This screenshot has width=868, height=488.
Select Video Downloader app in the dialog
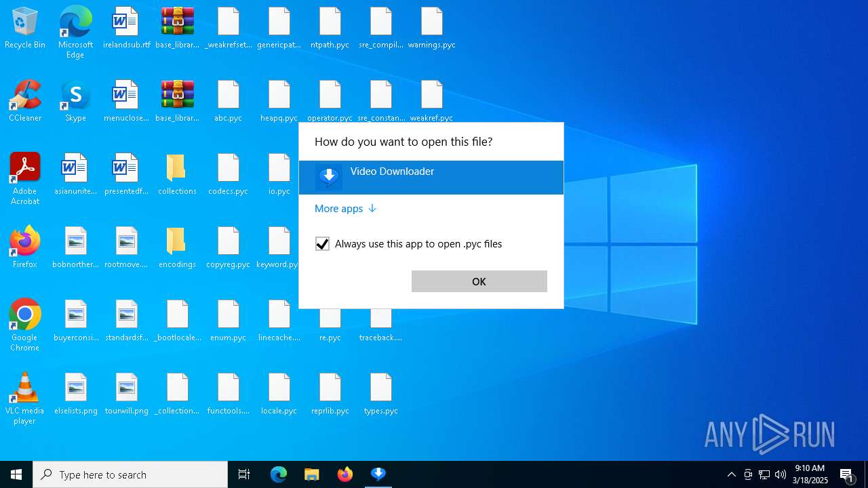[431, 178]
